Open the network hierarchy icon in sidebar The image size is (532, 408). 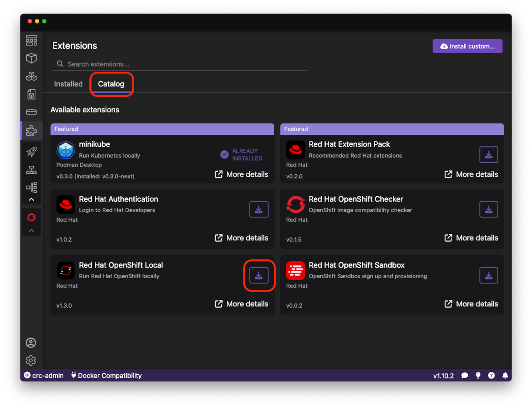(x=31, y=170)
